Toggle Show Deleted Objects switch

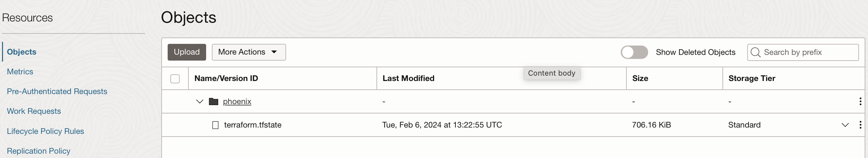[x=634, y=52]
